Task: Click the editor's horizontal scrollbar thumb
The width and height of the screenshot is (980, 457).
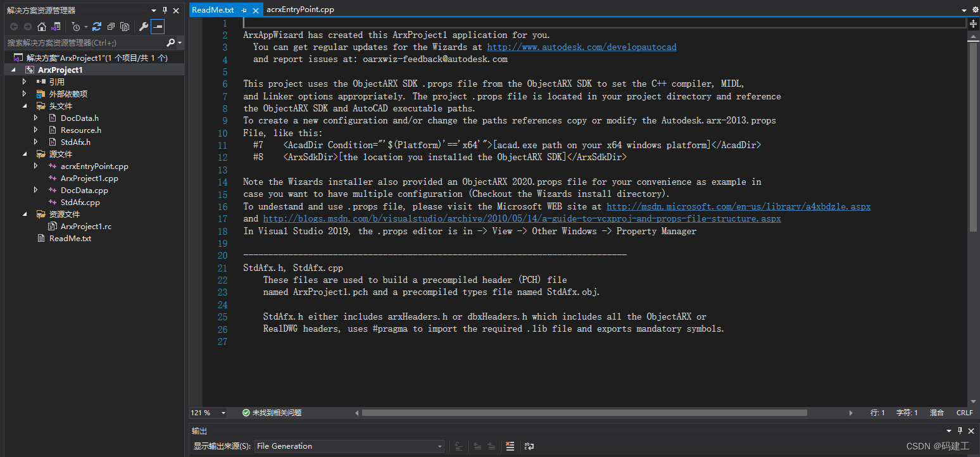Action: [582, 413]
